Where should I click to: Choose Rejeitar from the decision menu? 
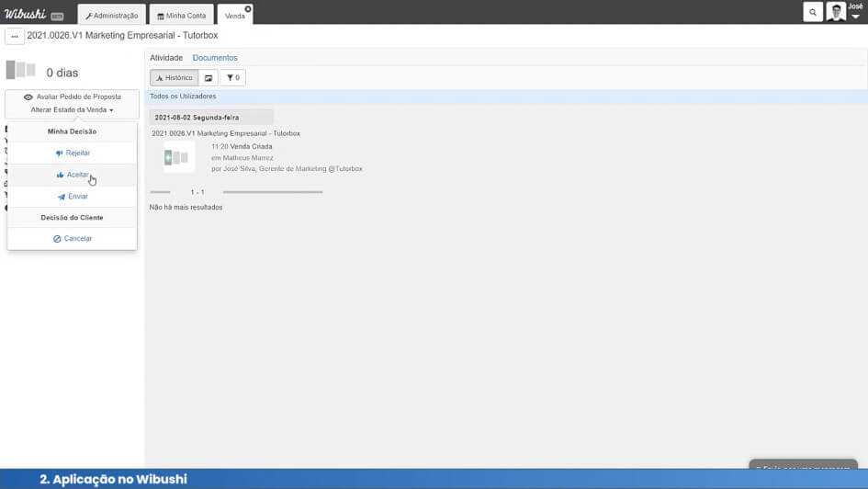pos(73,153)
